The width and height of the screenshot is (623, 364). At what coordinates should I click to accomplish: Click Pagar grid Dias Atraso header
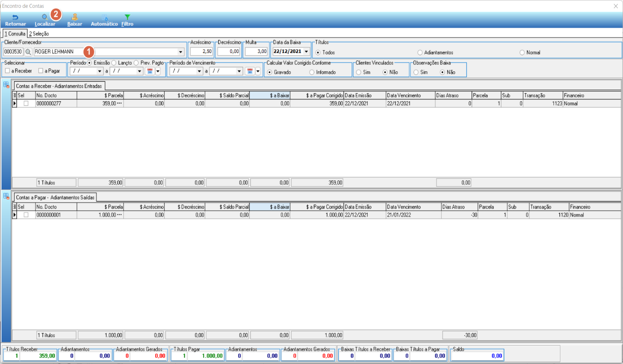(459, 207)
